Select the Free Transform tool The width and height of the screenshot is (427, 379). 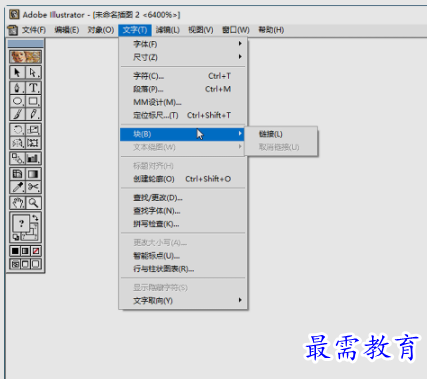tap(33, 143)
